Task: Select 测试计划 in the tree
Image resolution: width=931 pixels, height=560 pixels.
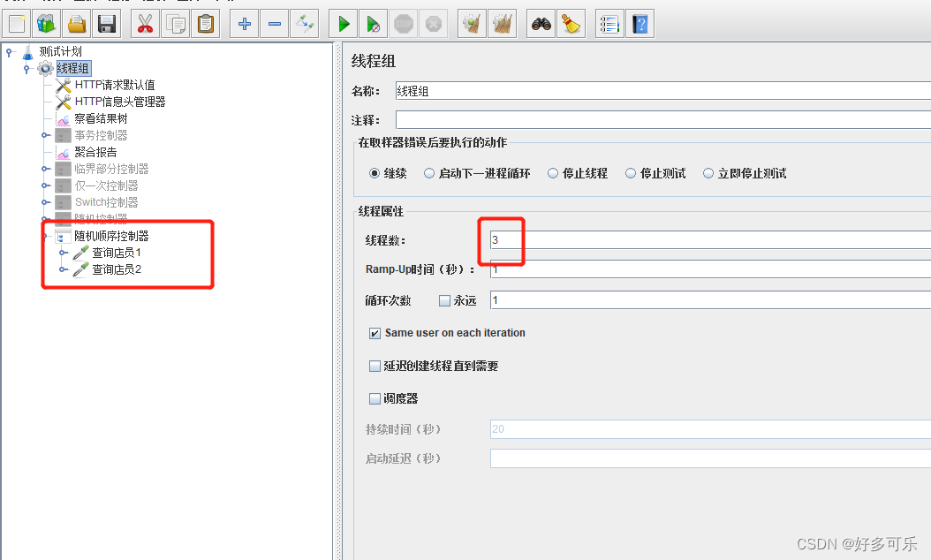Action: click(x=60, y=51)
